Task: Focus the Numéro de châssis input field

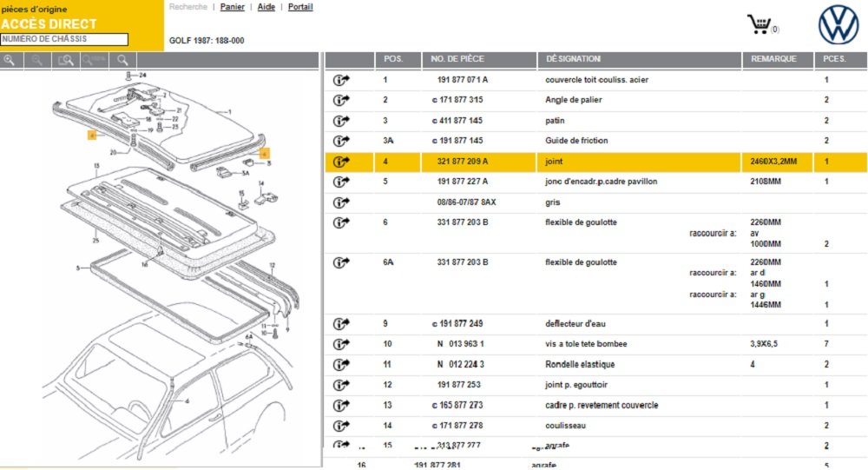Action: 64,39
